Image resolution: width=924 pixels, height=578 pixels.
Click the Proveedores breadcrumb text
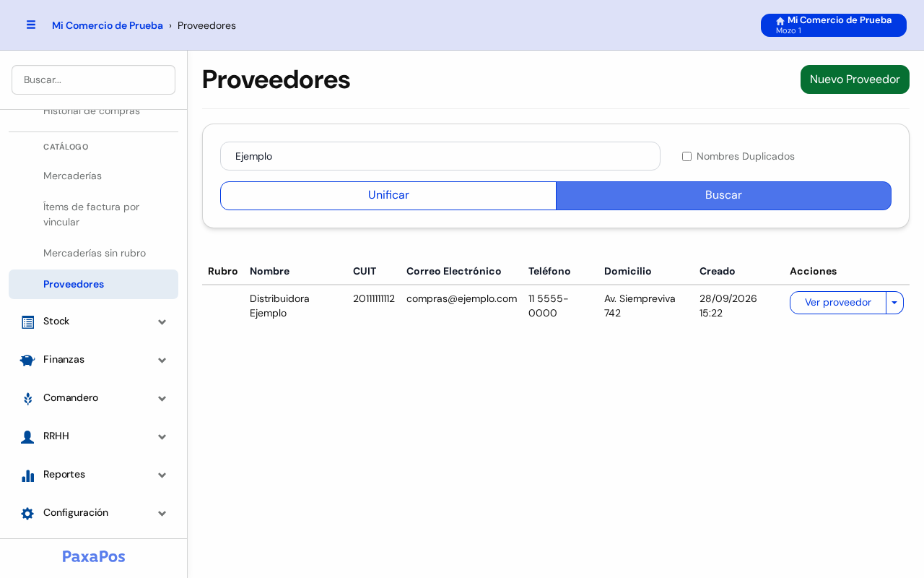point(206,25)
